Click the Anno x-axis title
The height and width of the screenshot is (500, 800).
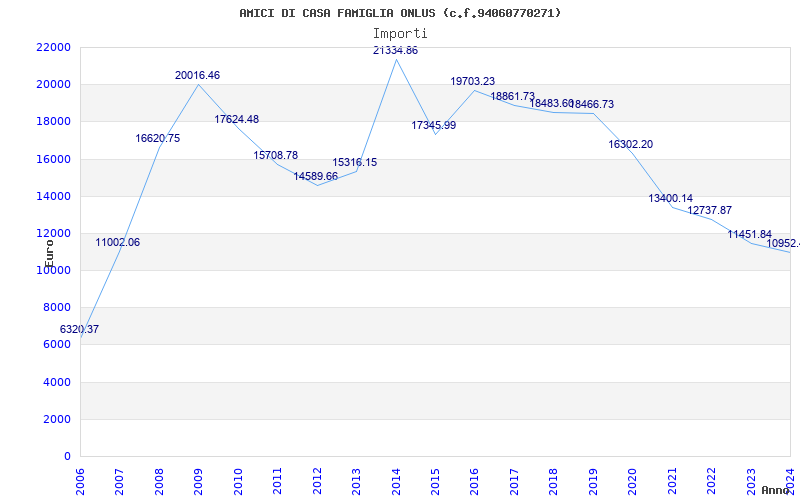775,490
